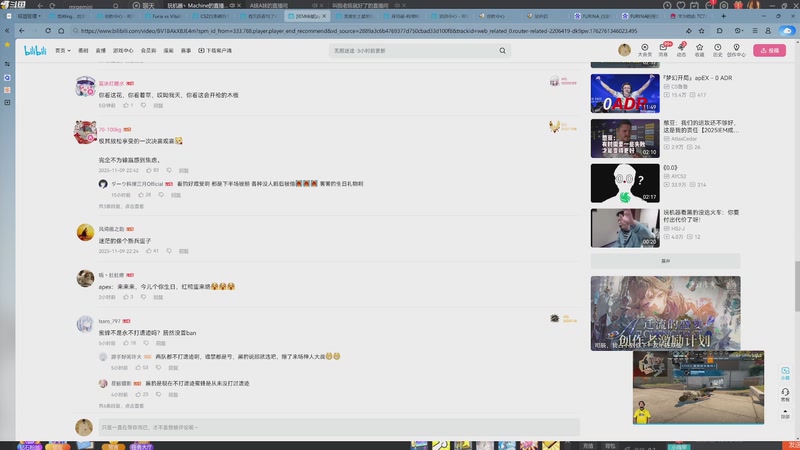The height and width of the screenshot is (450, 800).
Task: Switch to the Furia vs Vital tab
Action: [163, 16]
